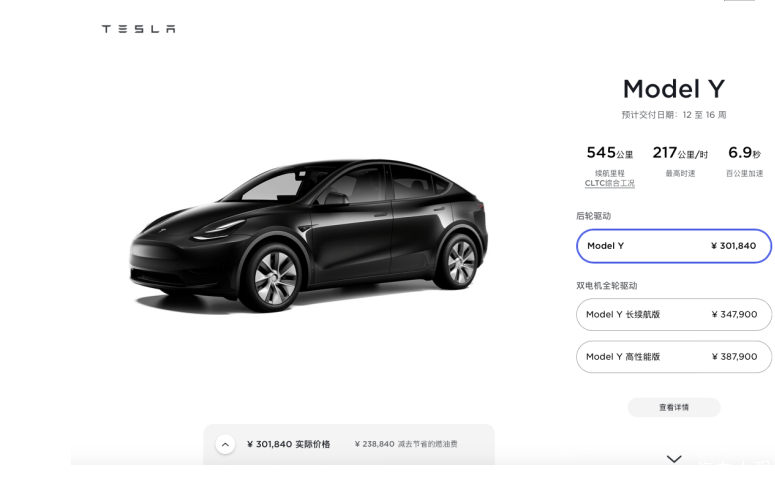This screenshot has height=484, width=775.
Task: Click the 双电机全轮驱动 section label
Action: 606,286
